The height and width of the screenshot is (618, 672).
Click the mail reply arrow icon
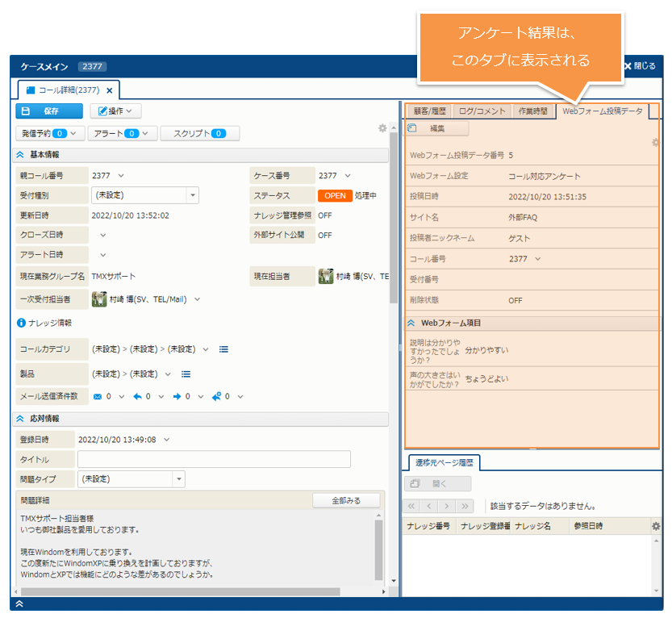(x=137, y=396)
